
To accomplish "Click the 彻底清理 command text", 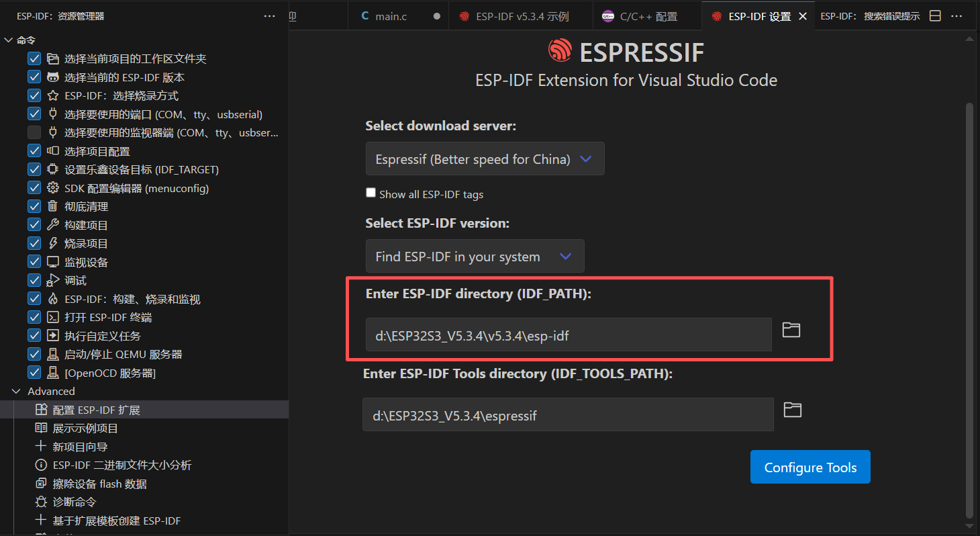I will pos(86,207).
